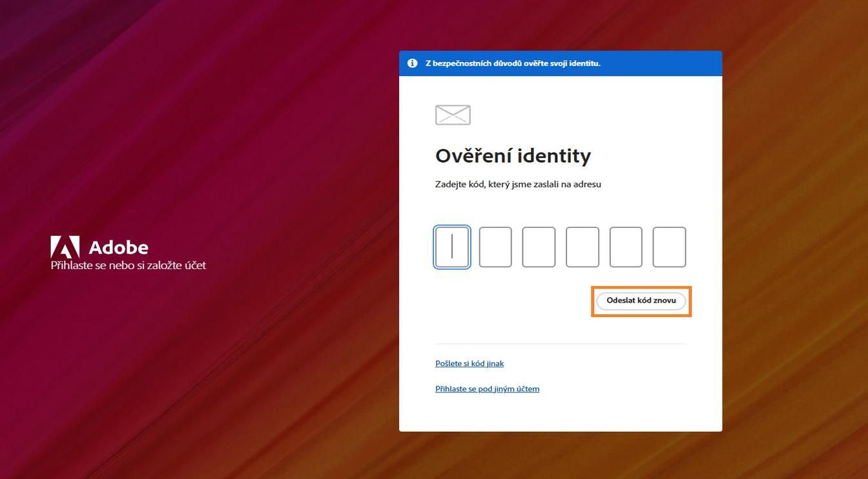Click the second code entry box
This screenshot has width=868, height=479.
495,247
